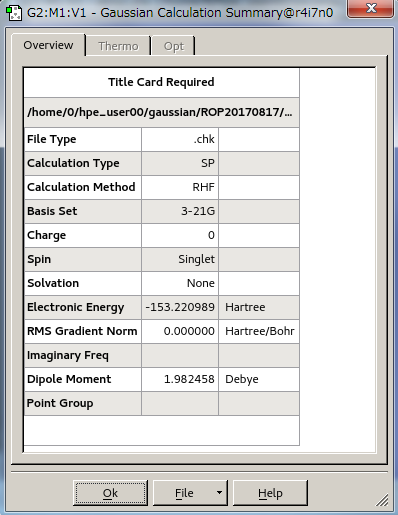Expand the File button dropdown arrow
Viewport: 398px width, 515px height.
(219, 493)
